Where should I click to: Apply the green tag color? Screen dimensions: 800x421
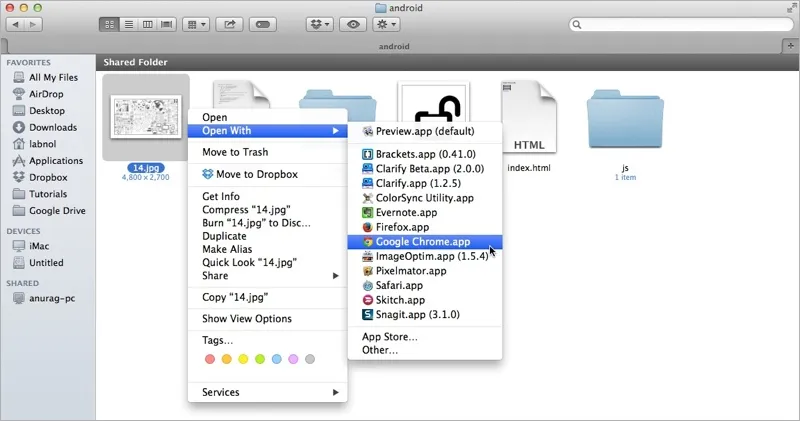click(260, 359)
